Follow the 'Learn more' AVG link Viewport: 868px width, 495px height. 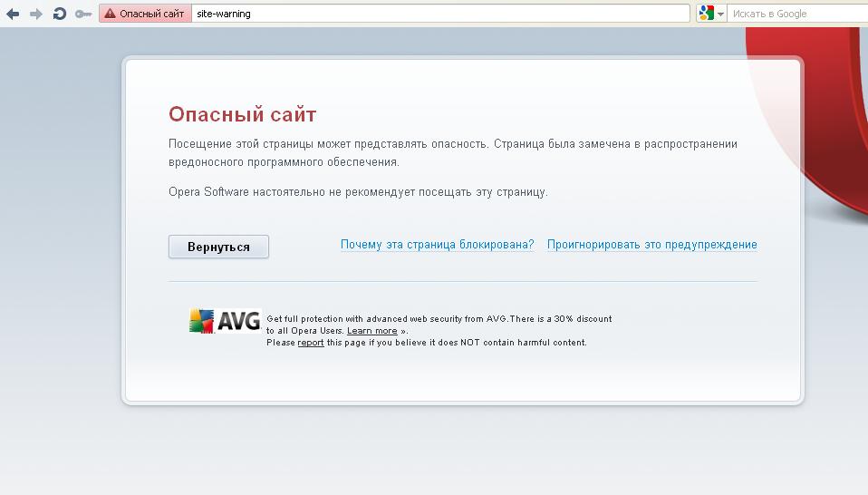tap(372, 331)
